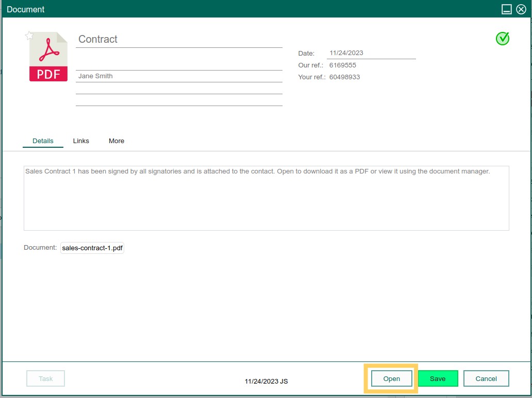532x398 pixels.
Task: Click the PDF file thumbnail icon
Action: tap(48, 56)
